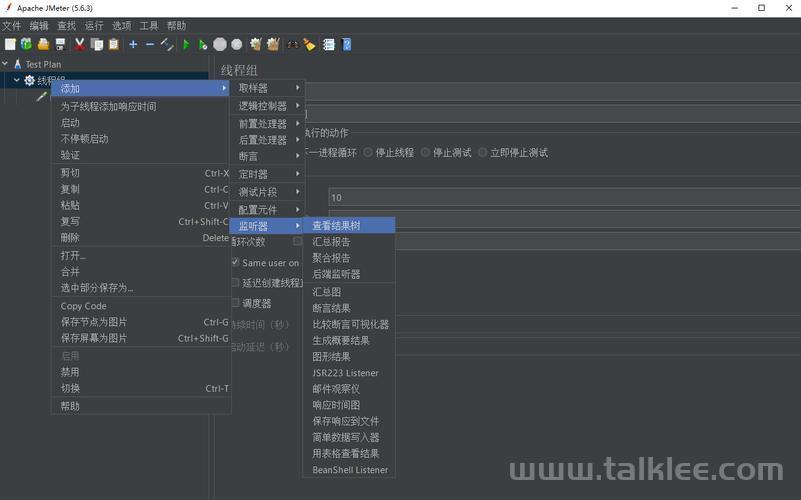Click the thread group gear icon
The width and height of the screenshot is (801, 500).
[30, 80]
